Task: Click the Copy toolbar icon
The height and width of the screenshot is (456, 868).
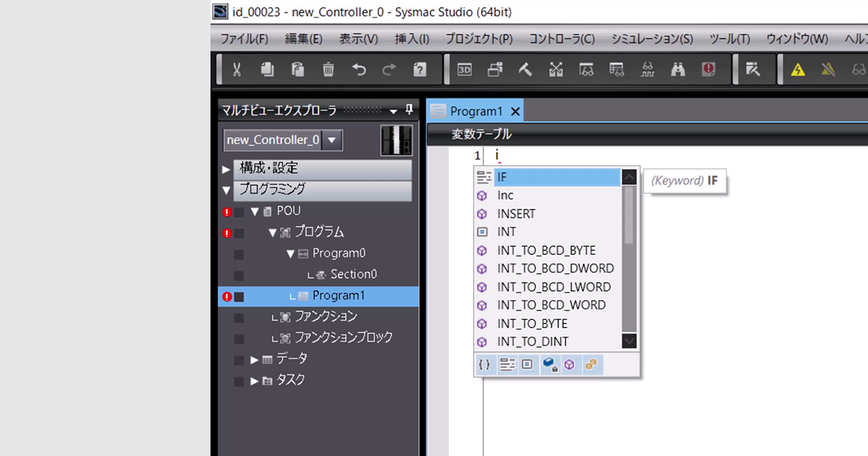Action: coord(268,69)
